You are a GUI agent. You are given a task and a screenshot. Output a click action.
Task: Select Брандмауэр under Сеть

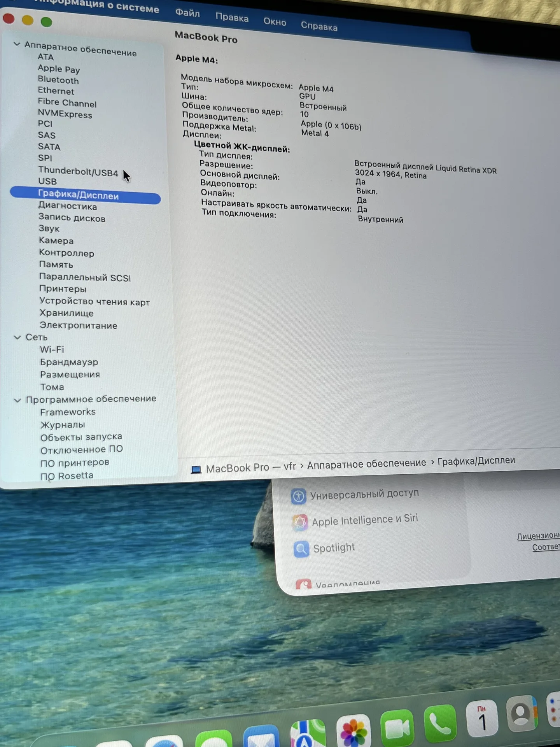69,362
